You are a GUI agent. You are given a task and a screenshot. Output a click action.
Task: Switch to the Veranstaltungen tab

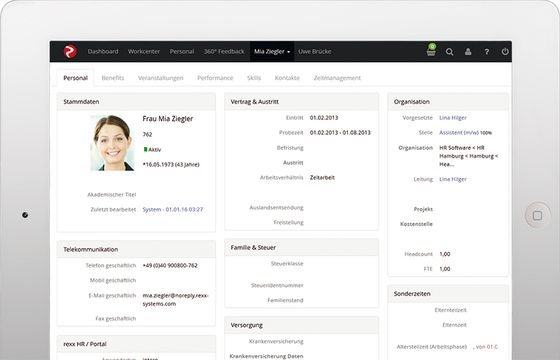(161, 78)
